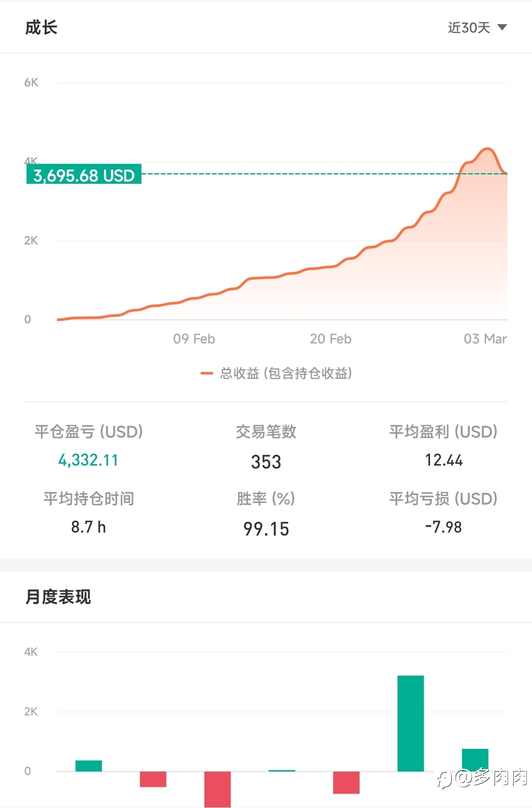Tap the first small green monthly bar

[x=89, y=766]
